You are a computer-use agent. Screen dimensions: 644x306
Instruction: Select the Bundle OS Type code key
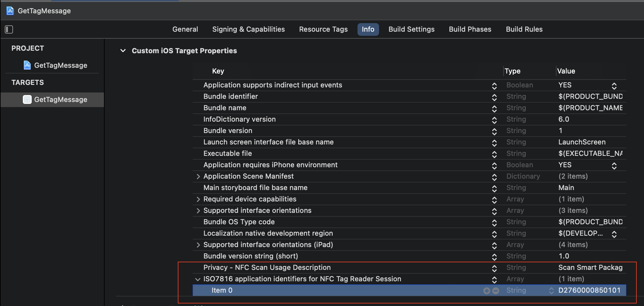[x=239, y=222]
